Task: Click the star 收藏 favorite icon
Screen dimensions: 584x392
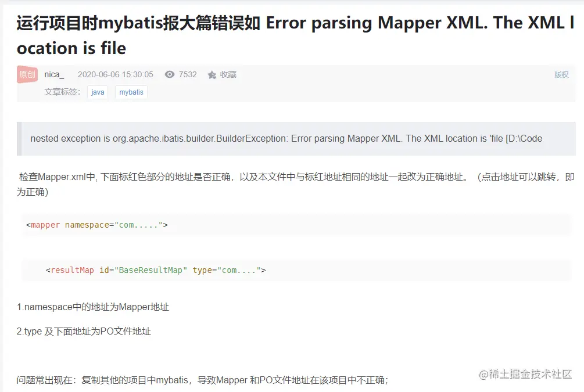Action: (x=212, y=75)
